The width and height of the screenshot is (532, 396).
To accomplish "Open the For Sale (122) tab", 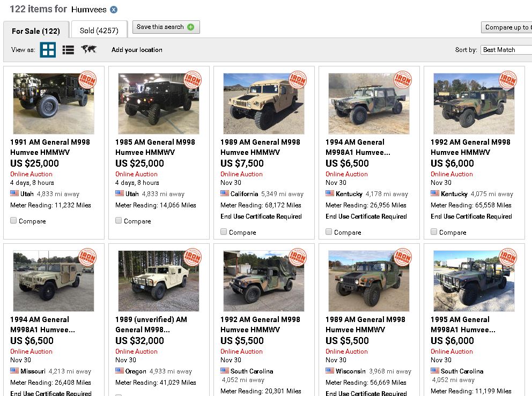I will [36, 31].
